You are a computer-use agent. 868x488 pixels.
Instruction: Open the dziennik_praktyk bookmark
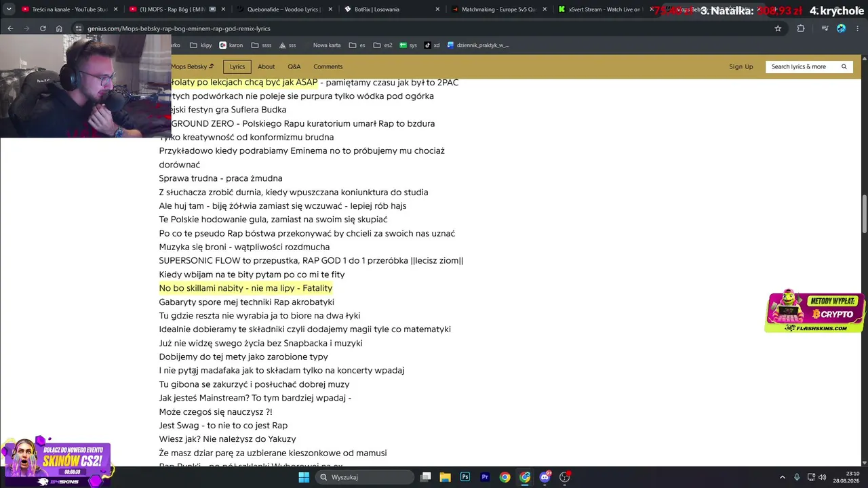pyautogui.click(x=478, y=45)
